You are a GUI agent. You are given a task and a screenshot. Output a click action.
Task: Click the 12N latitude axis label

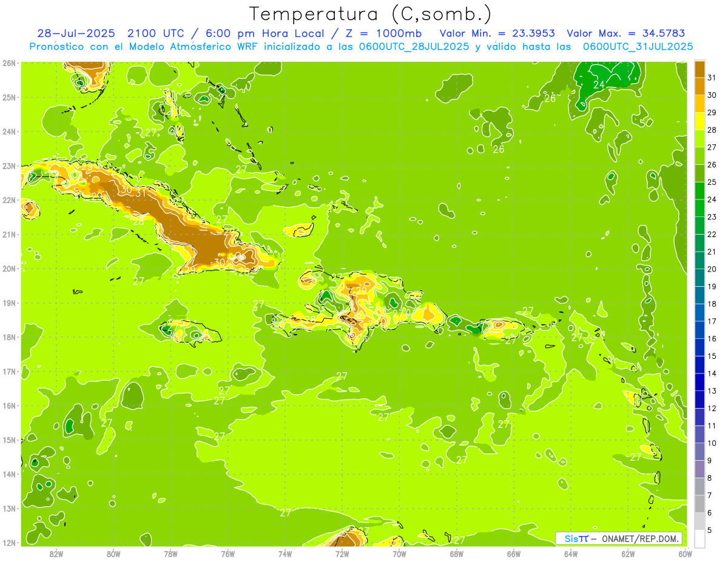pos(8,543)
